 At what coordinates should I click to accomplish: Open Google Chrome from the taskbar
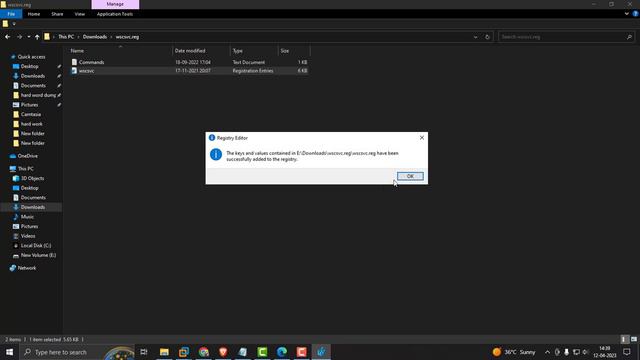coord(204,352)
